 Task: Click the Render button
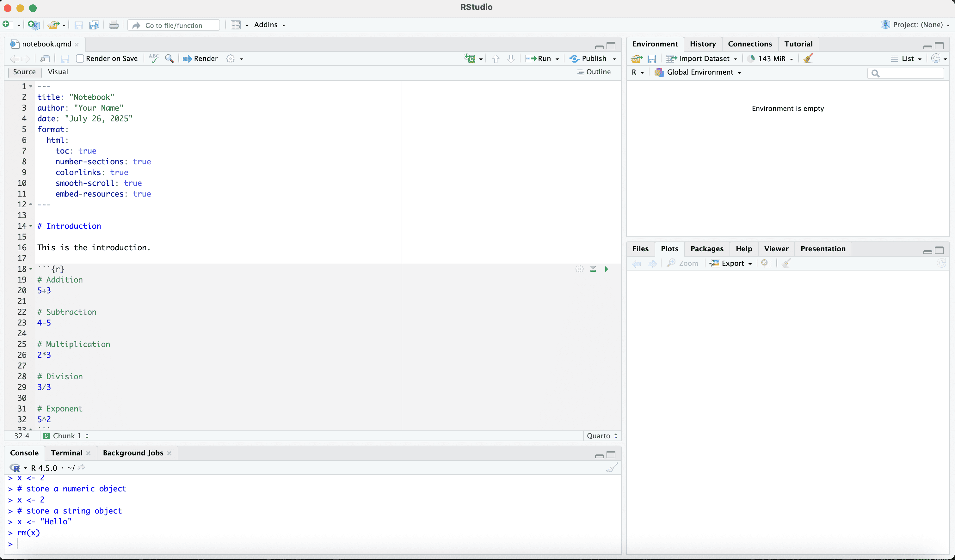200,58
